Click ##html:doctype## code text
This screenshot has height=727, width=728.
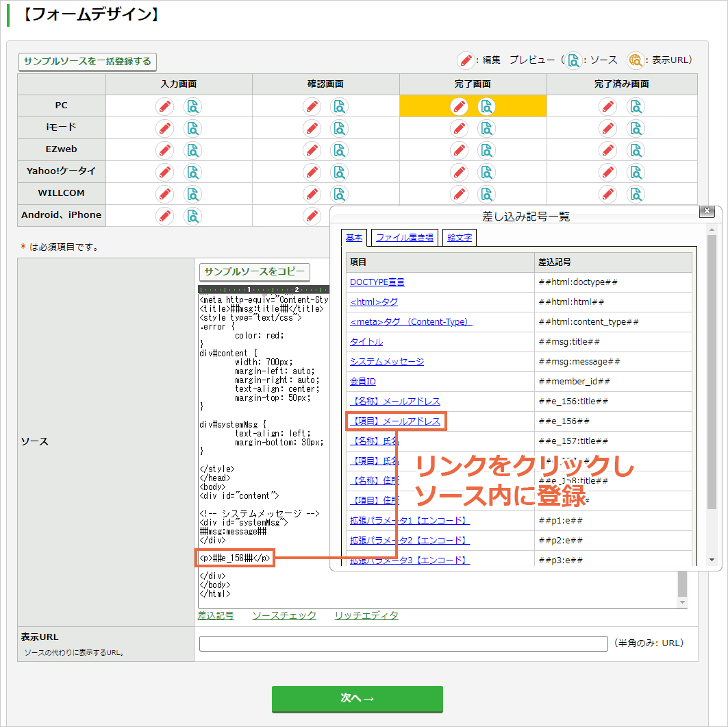coord(578,282)
